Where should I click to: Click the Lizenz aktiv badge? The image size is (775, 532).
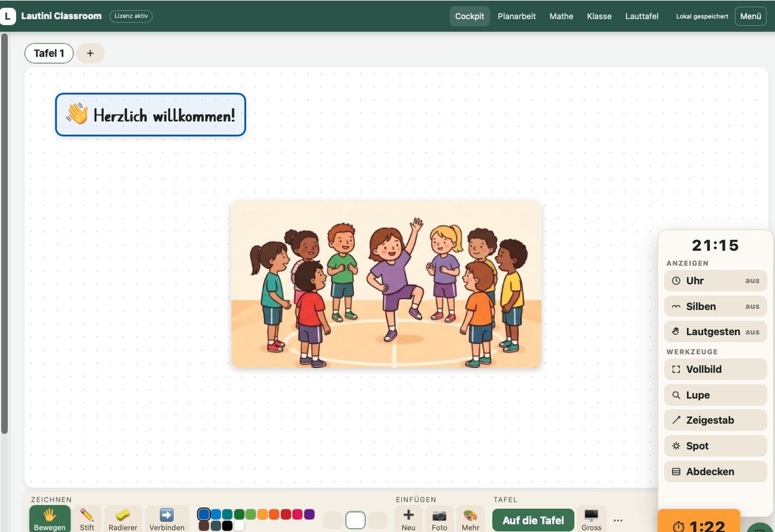131,16
